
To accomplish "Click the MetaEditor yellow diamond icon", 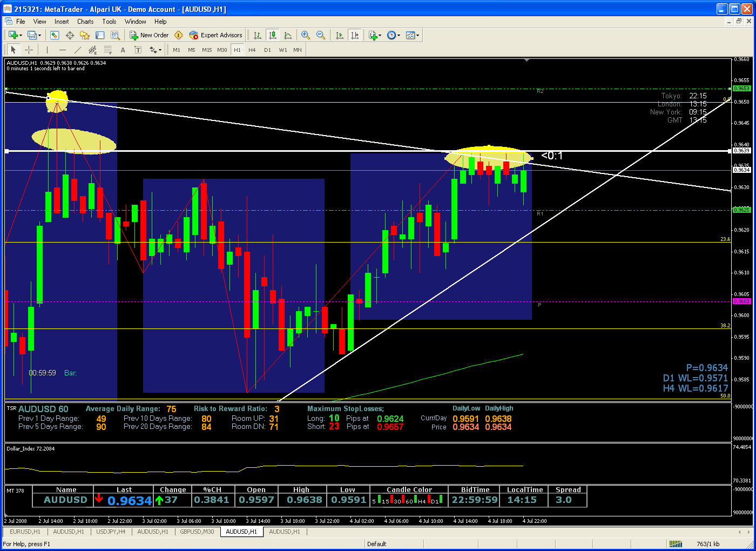I will point(179,35).
